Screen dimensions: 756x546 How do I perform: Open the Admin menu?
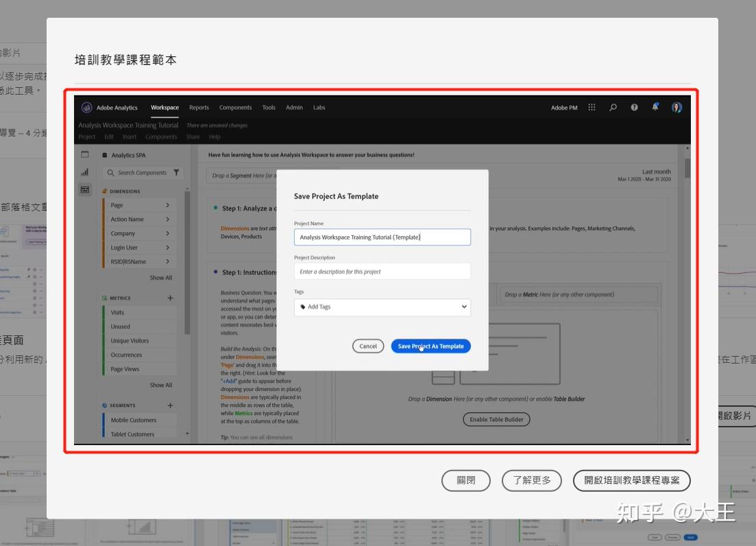tap(293, 107)
